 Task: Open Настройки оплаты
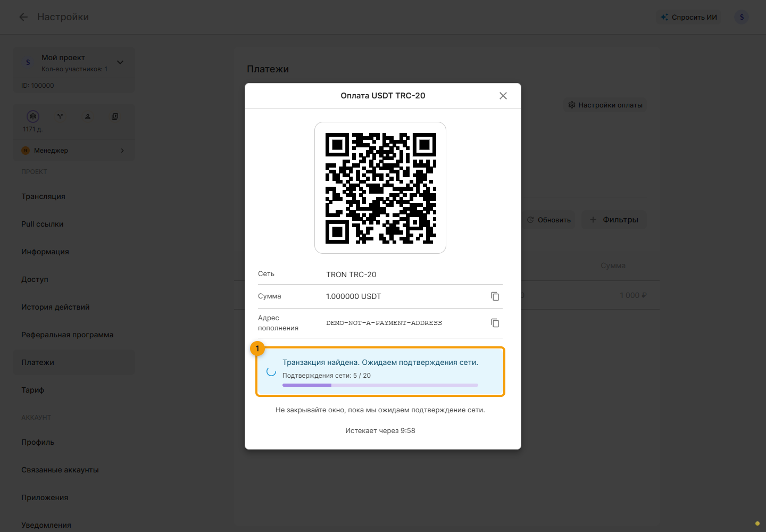coord(605,105)
